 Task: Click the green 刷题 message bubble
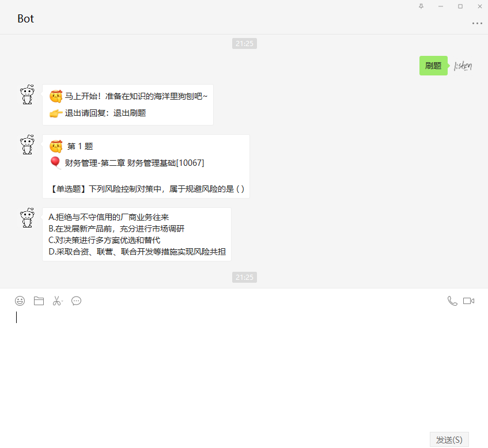pyautogui.click(x=433, y=66)
